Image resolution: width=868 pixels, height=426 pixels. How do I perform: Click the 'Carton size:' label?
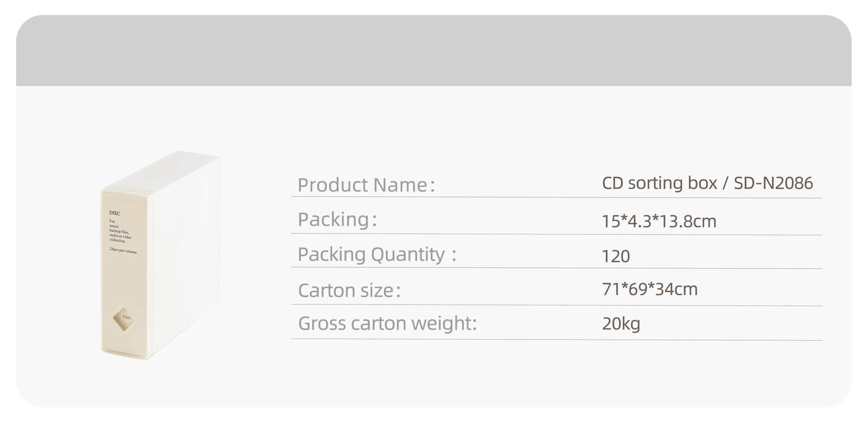(349, 290)
